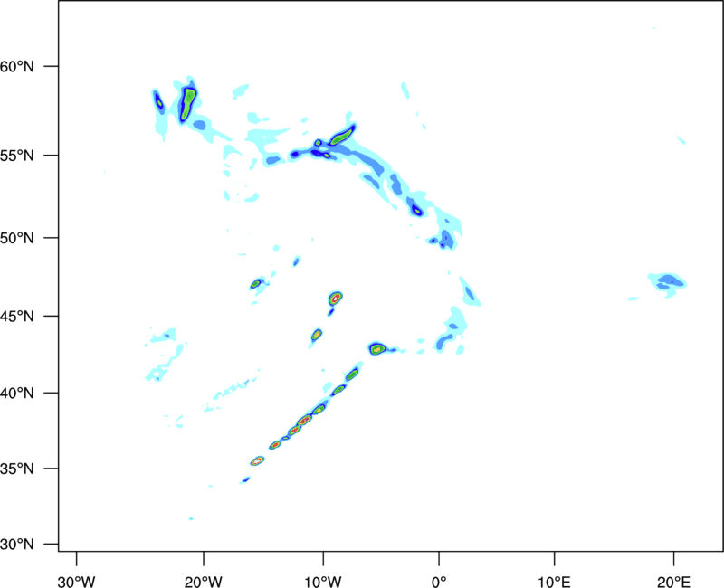Click the 20°W longitude label
Image resolution: width=724 pixels, height=588 pixels.
203,582
